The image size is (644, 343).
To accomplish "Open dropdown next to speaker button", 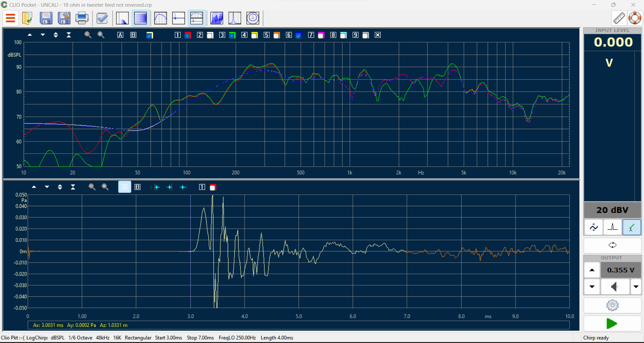I will coord(636,287).
